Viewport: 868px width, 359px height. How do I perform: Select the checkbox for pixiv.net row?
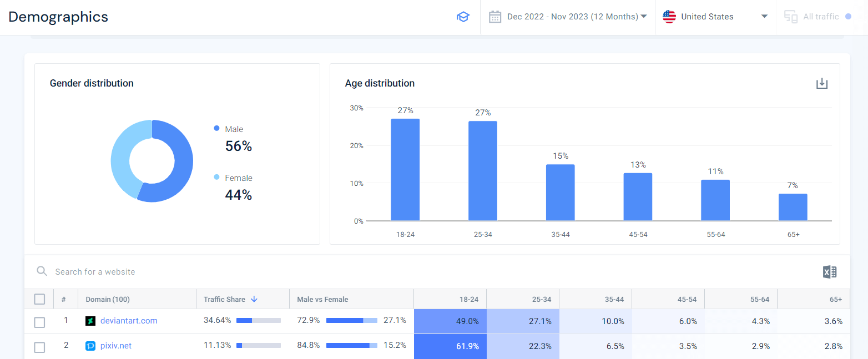39,347
